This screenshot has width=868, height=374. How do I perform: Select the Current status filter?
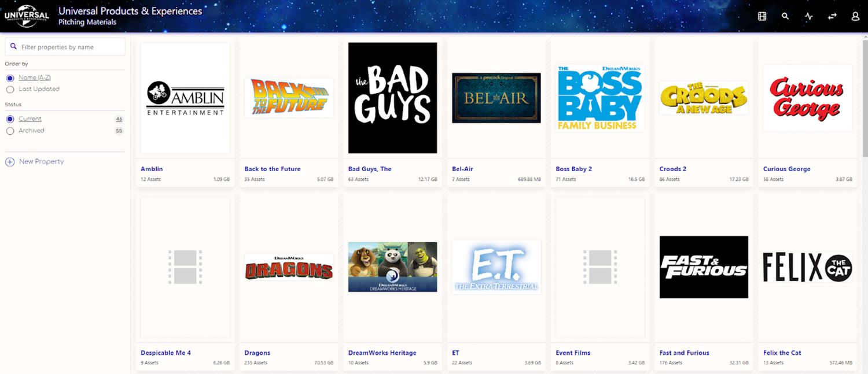pyautogui.click(x=10, y=119)
